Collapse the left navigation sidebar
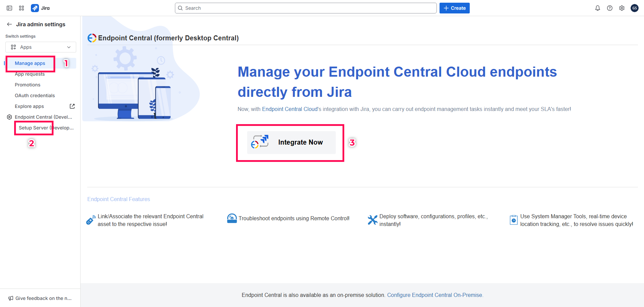 (x=9, y=8)
